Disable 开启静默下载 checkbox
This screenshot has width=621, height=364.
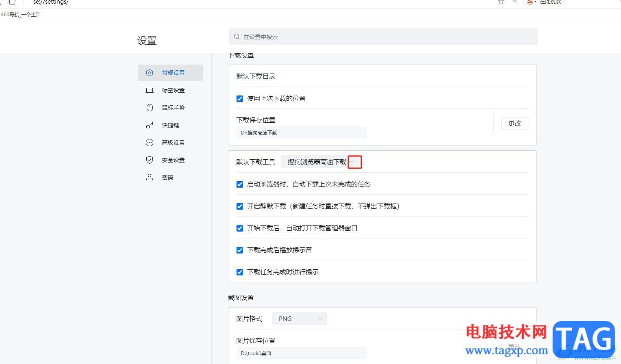click(240, 206)
